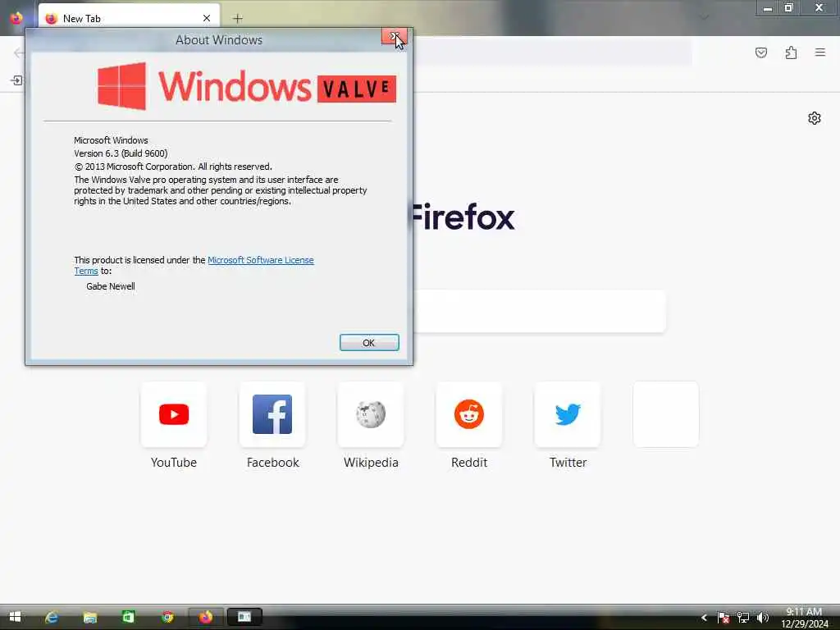840x630 pixels.
Task: Open the network tray icon
Action: (743, 618)
